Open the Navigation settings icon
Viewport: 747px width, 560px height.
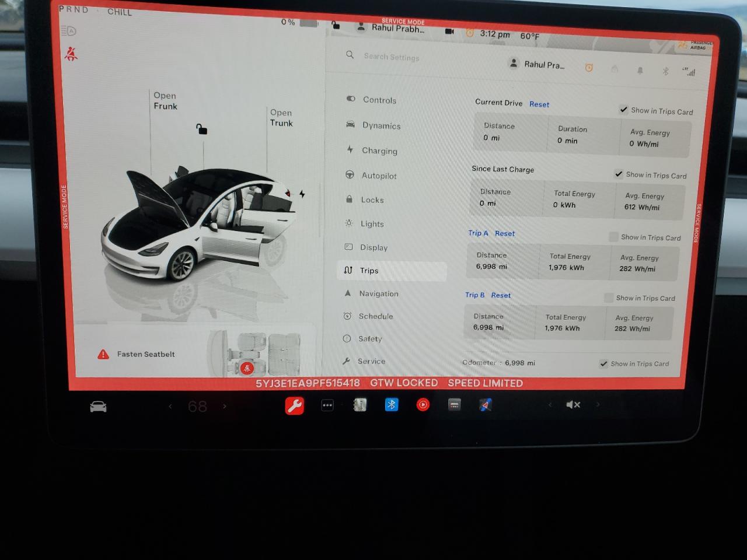[348, 293]
